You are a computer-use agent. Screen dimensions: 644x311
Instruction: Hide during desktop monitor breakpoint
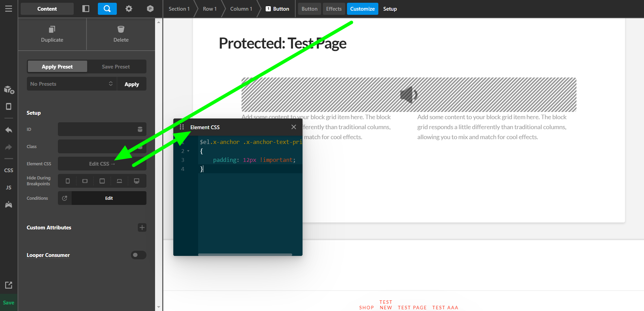[x=136, y=181]
